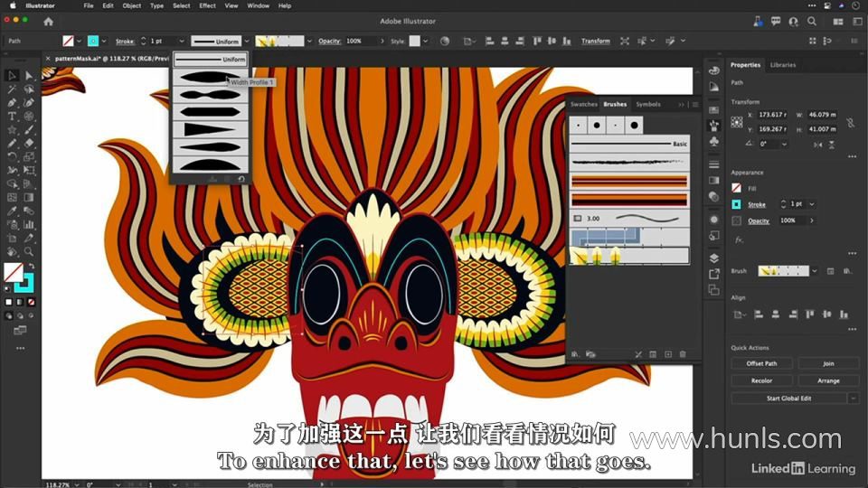The height and width of the screenshot is (488, 868).
Task: Select Gradient mode button under fill swatches
Action: pos(20,302)
